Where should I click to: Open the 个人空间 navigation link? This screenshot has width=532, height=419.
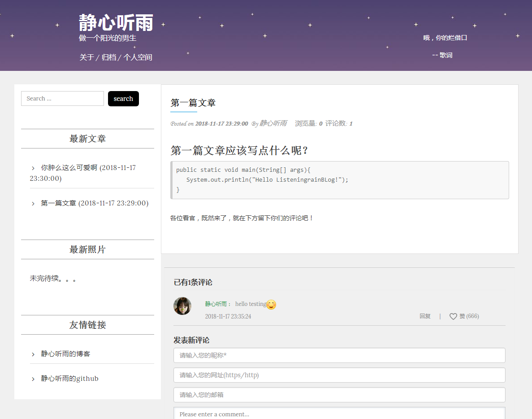click(138, 57)
